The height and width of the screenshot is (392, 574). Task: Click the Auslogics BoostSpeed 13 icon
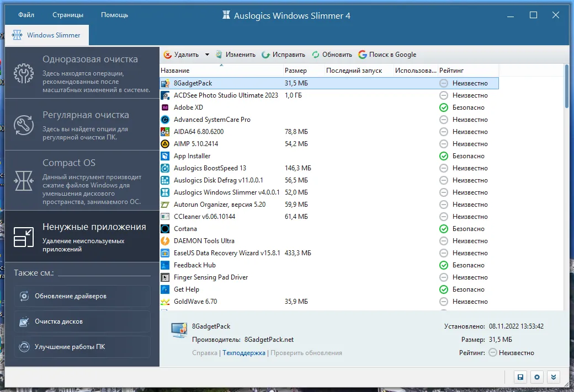165,168
